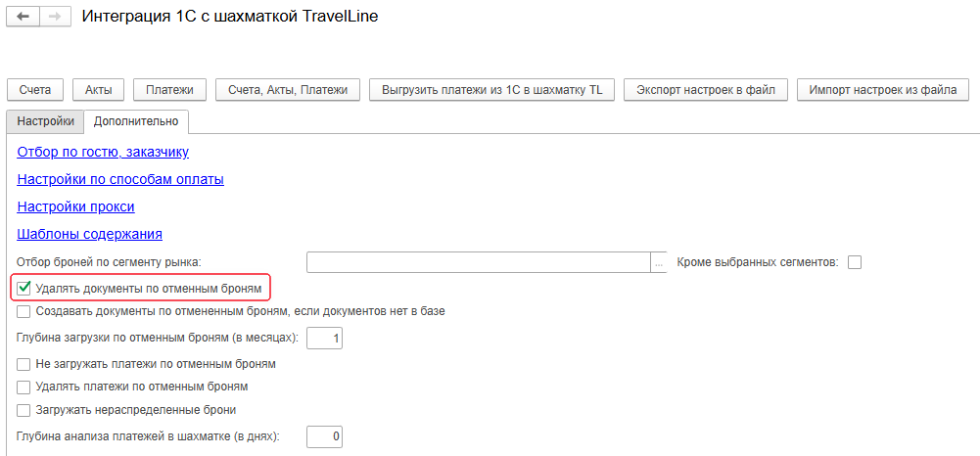The width and height of the screenshot is (980, 456).
Task: Enable Удалять платежи по отменным броням
Action: coord(23,387)
